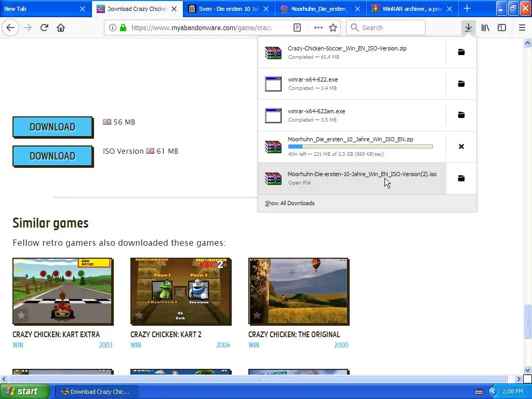
Task: Click the 2004 year under Kart 2
Action: coord(223,345)
